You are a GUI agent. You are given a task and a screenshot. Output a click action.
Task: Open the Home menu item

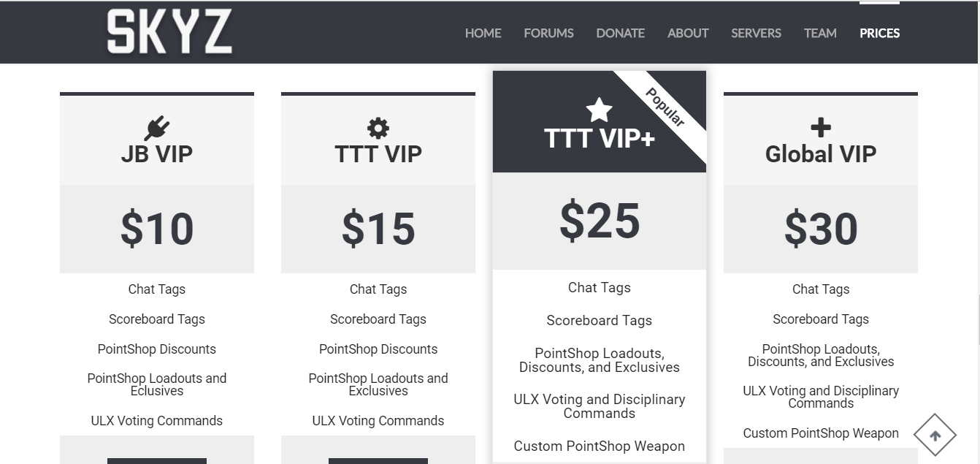pyautogui.click(x=483, y=33)
